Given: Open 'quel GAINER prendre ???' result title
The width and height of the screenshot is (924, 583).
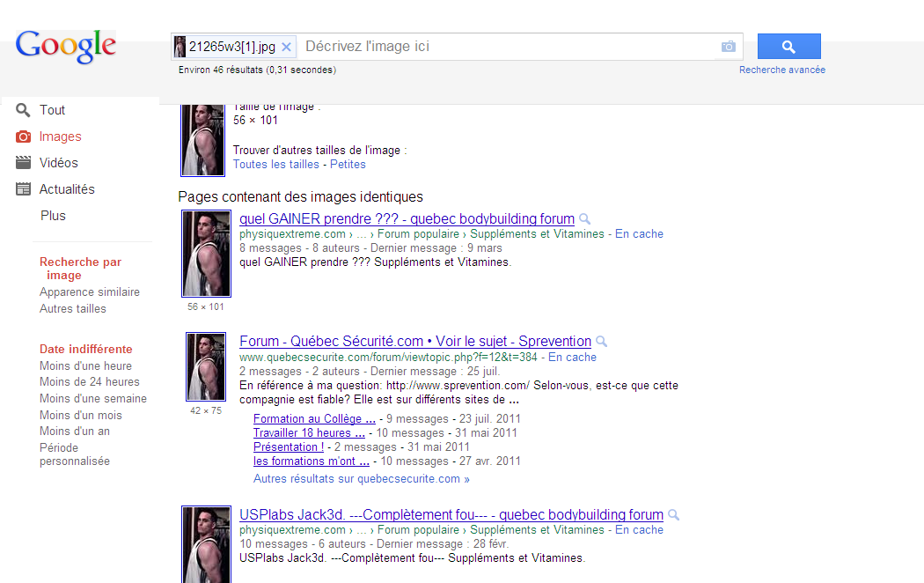Looking at the screenshot, I should click(407, 218).
